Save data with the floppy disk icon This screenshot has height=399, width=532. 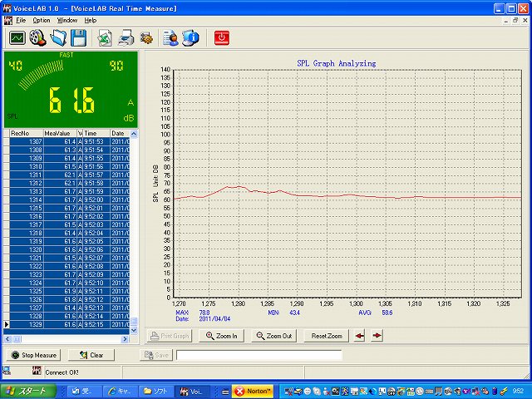[x=78, y=37]
